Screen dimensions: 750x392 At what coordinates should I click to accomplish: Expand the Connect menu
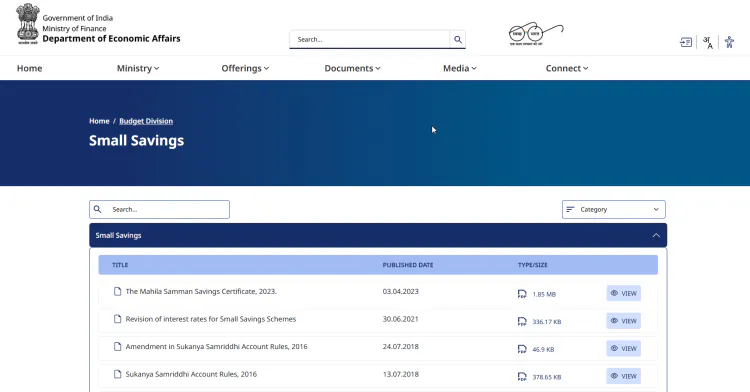[x=567, y=68]
